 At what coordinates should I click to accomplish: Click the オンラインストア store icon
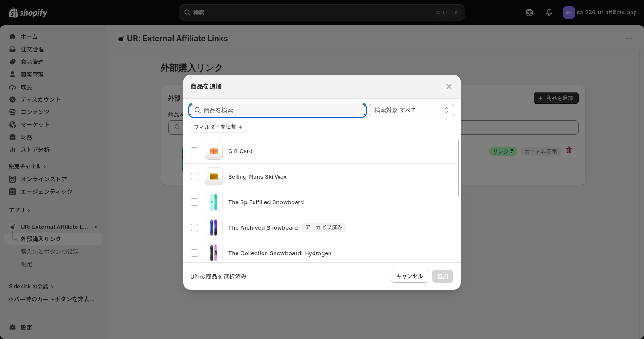point(13,179)
